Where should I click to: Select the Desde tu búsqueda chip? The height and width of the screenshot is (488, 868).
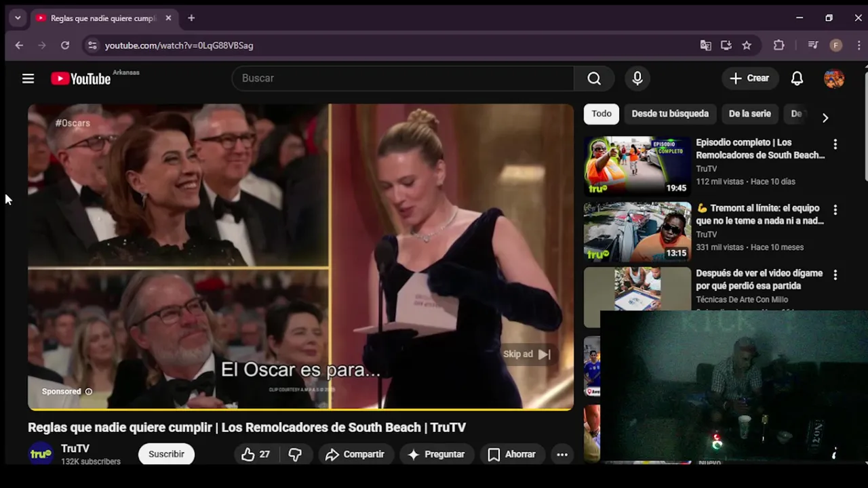[x=670, y=114]
